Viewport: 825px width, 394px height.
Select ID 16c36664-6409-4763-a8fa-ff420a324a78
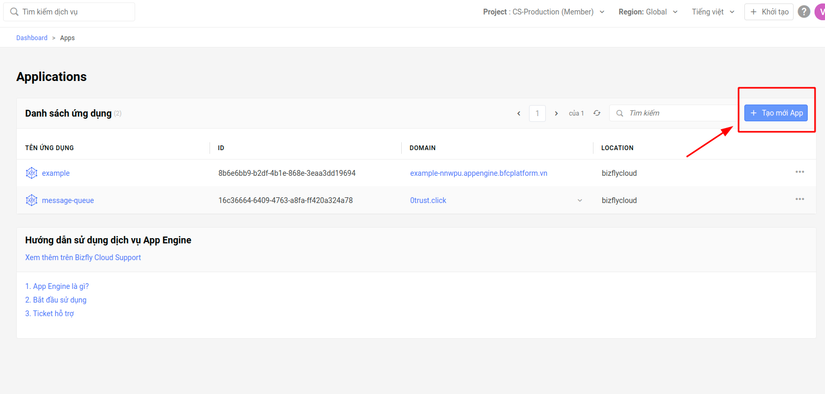point(285,200)
